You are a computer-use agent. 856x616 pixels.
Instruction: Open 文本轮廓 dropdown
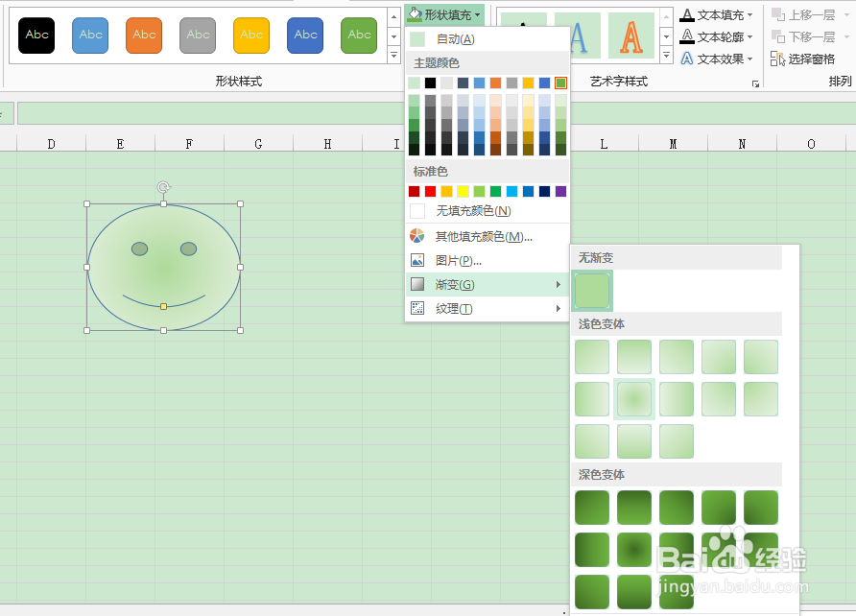pyautogui.click(x=716, y=37)
